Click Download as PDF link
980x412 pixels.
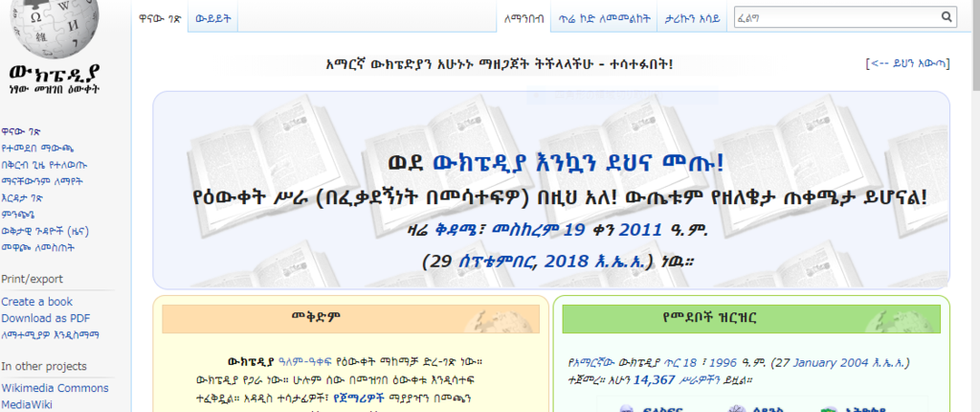[46, 318]
